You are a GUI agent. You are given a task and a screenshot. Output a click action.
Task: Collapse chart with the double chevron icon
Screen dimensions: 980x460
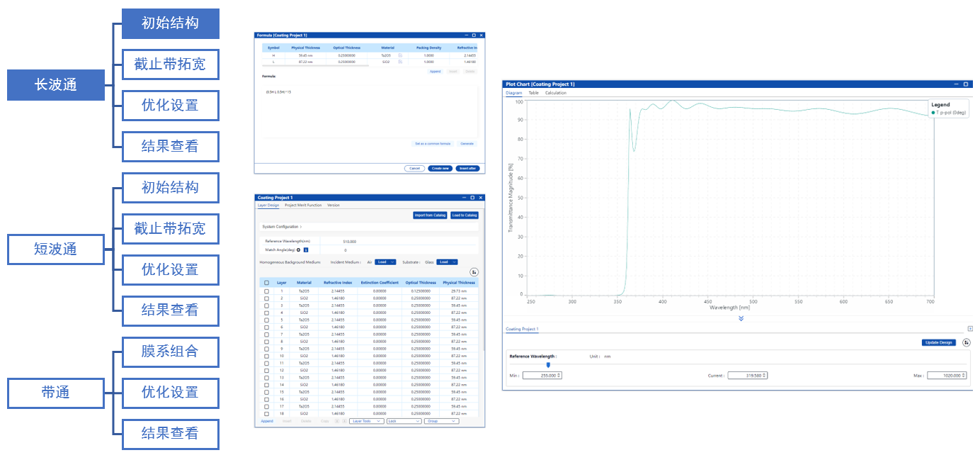coord(741,319)
